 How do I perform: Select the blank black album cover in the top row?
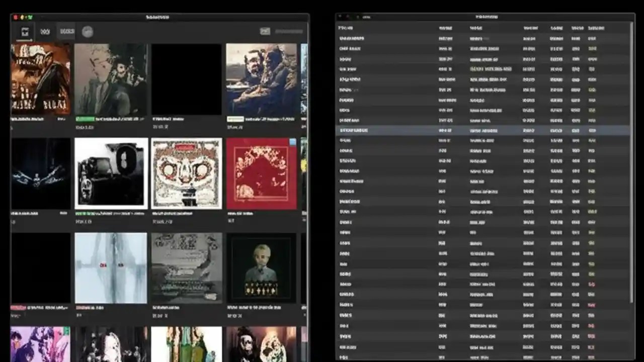point(186,79)
